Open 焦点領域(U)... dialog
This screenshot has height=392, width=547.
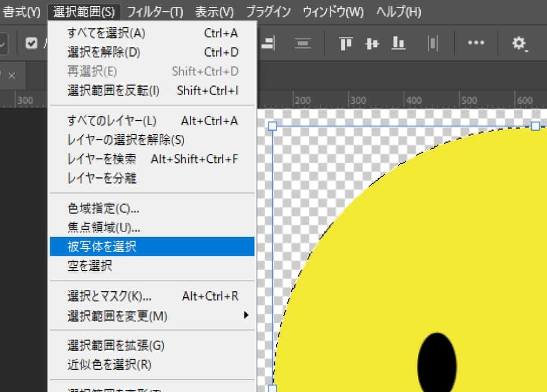click(x=152, y=228)
